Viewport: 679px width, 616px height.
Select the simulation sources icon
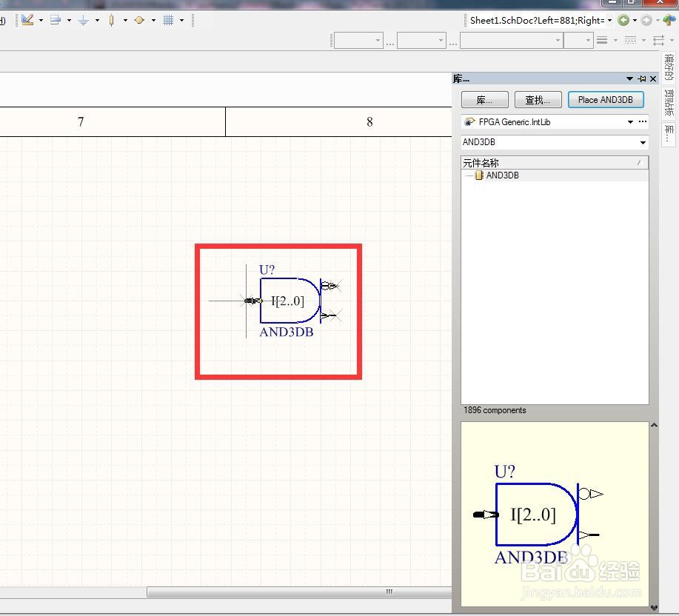[x=139, y=20]
